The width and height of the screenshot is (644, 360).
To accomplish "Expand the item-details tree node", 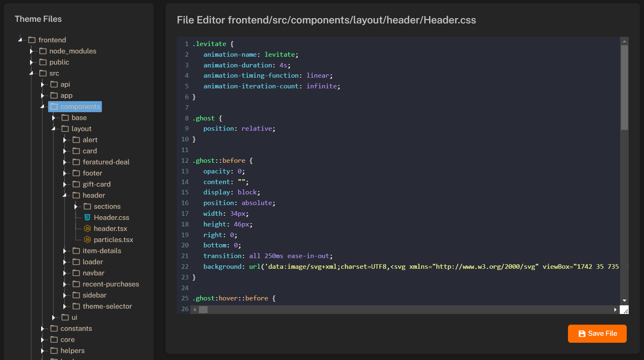I will click(64, 251).
